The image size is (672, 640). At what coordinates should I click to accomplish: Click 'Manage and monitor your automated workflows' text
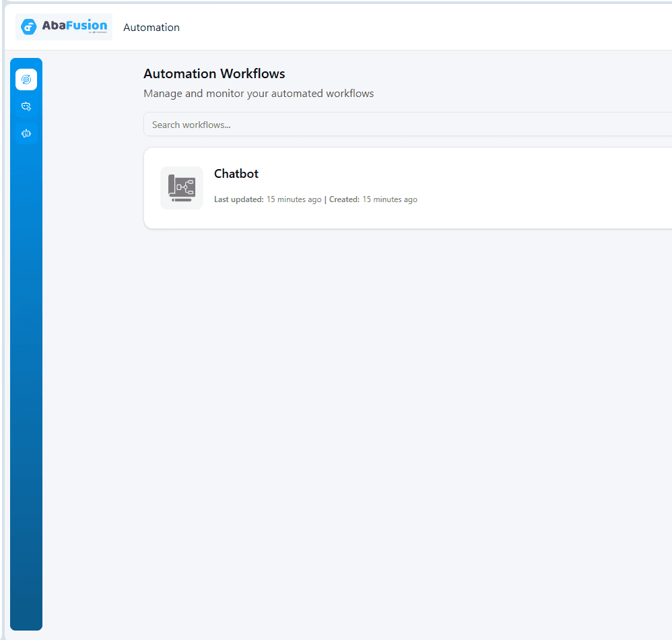click(x=259, y=94)
